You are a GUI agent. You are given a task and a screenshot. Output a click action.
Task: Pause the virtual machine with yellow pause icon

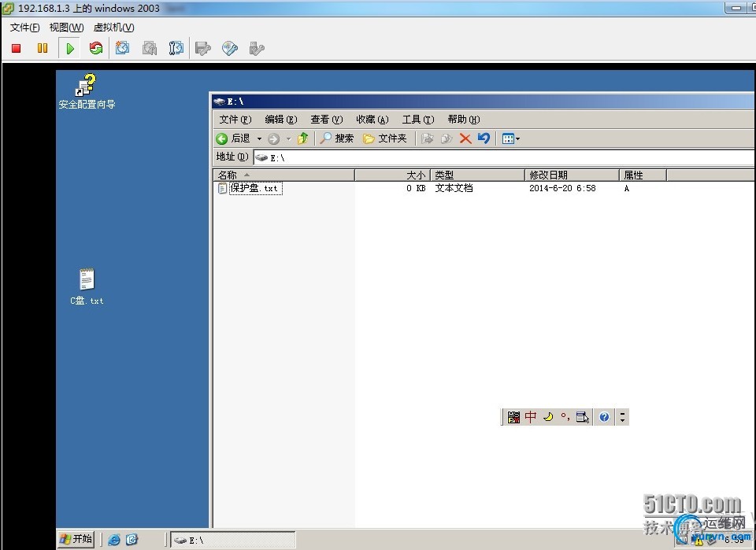click(43, 48)
